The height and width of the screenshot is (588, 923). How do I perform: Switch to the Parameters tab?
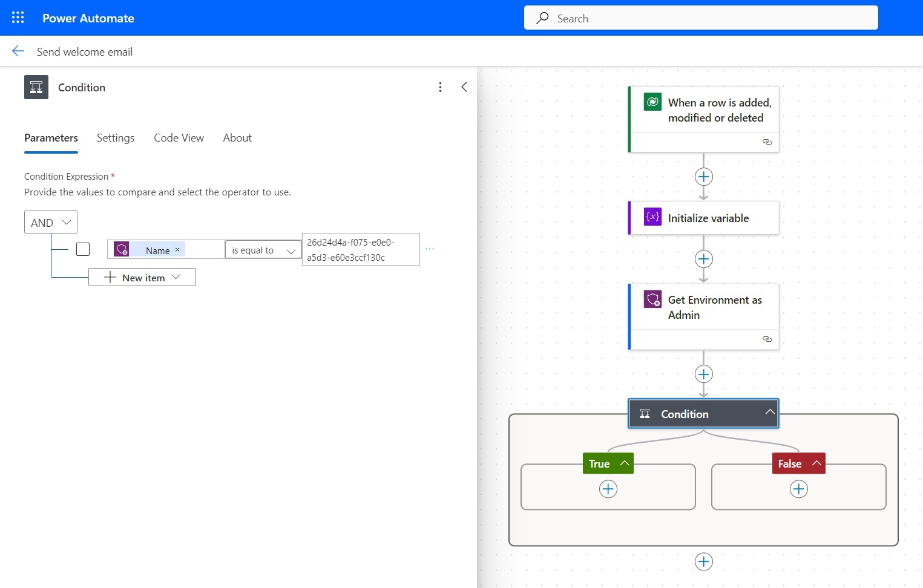coord(51,138)
